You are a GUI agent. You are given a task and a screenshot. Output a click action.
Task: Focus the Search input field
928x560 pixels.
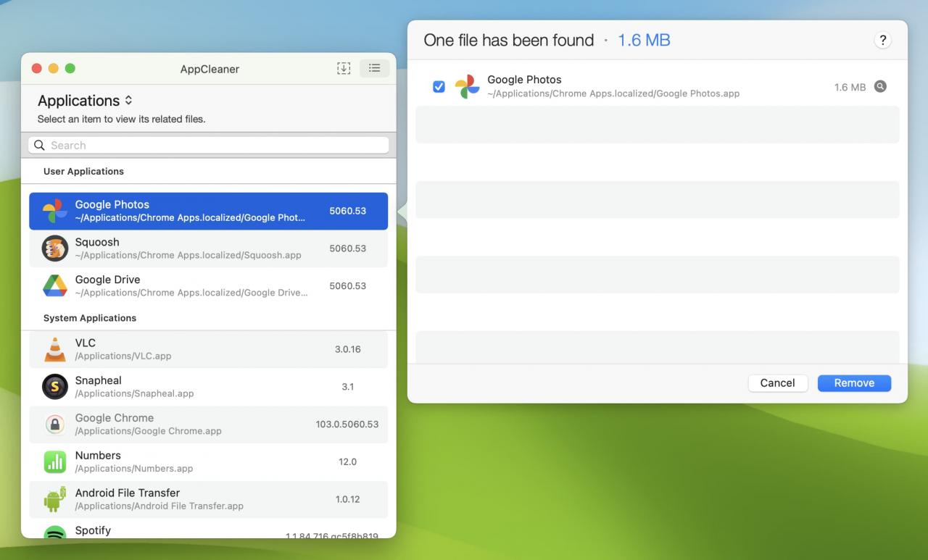[209, 145]
